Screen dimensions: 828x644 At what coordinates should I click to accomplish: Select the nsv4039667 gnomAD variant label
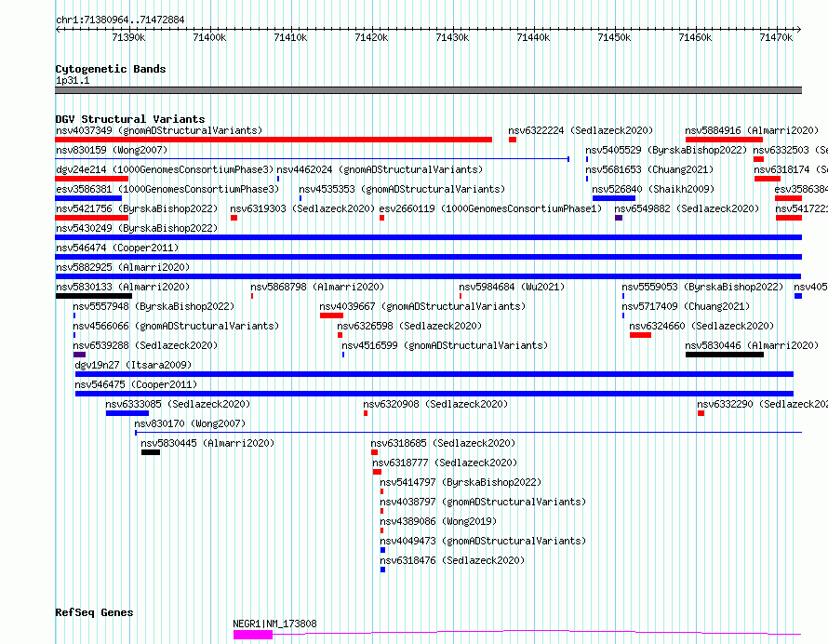[x=422, y=306]
